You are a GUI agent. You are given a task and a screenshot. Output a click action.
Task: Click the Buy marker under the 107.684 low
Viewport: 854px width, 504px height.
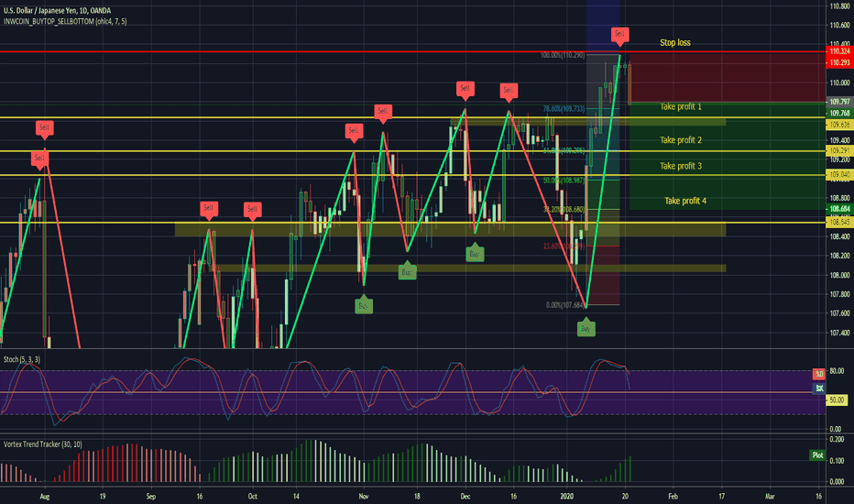pos(585,328)
